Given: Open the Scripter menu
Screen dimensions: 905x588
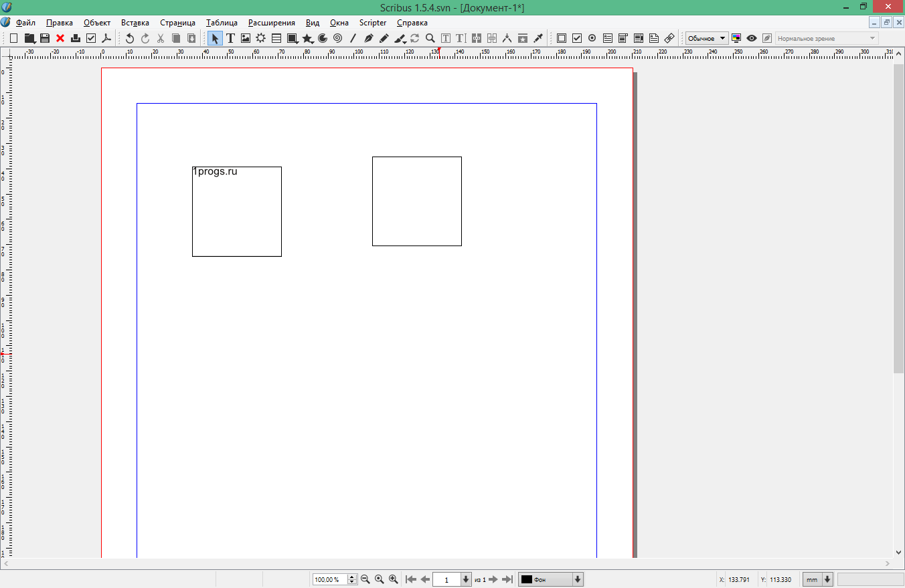Looking at the screenshot, I should (373, 23).
